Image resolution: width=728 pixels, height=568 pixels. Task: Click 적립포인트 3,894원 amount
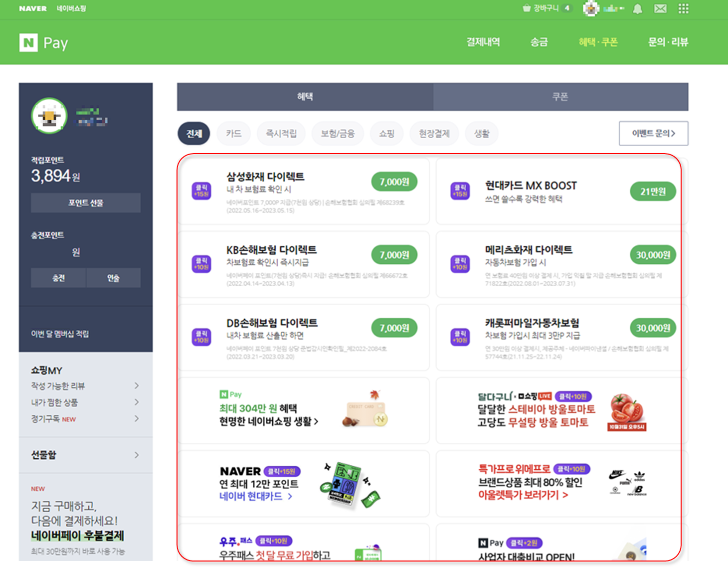(55, 176)
